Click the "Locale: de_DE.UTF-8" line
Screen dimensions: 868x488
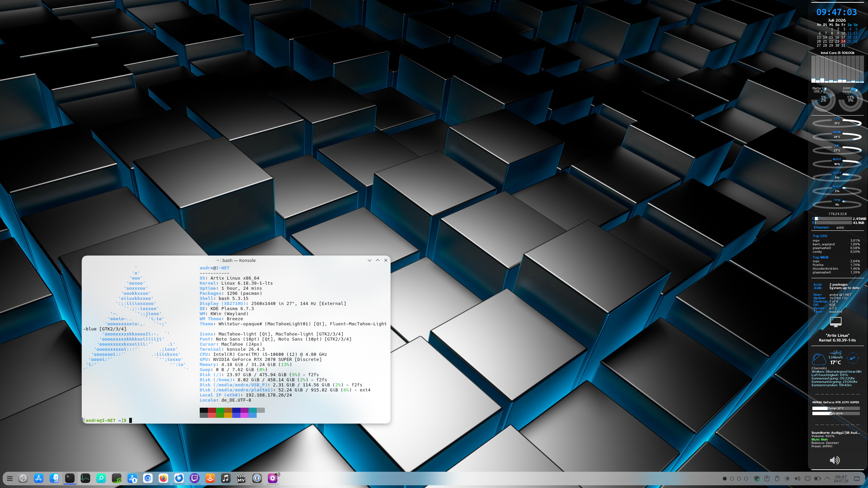(225, 400)
